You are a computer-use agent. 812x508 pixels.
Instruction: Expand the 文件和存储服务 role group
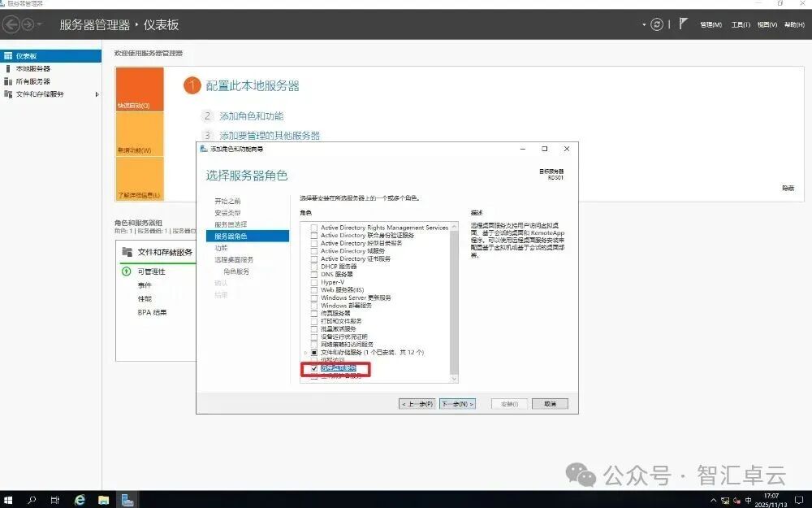click(304, 351)
